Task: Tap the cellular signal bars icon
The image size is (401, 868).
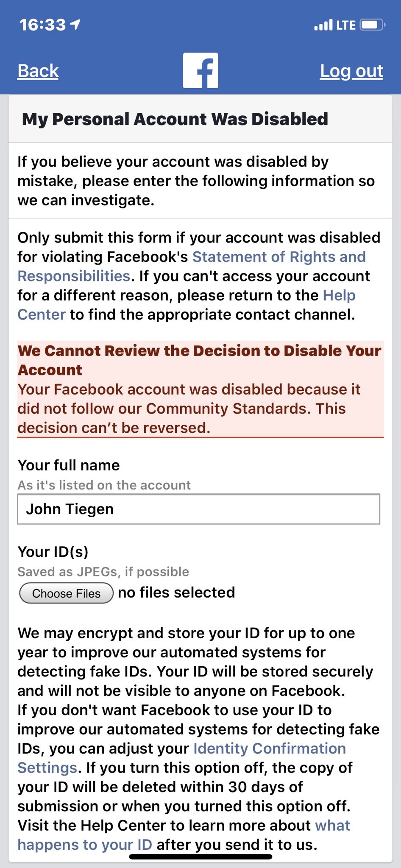Action: pyautogui.click(x=323, y=25)
